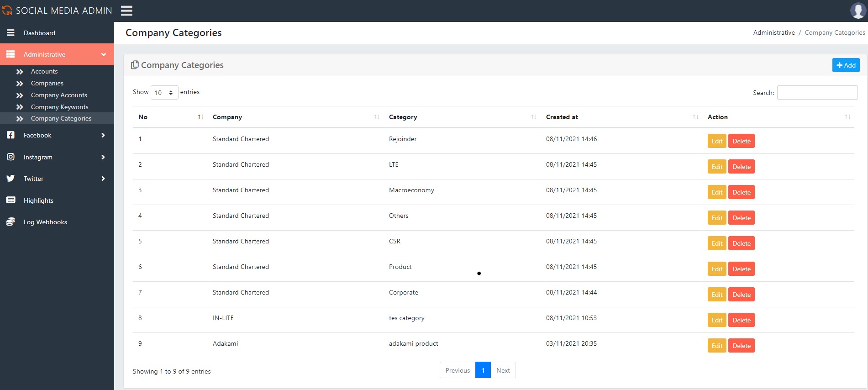Sort by the Created at column arrows

[x=695, y=117]
